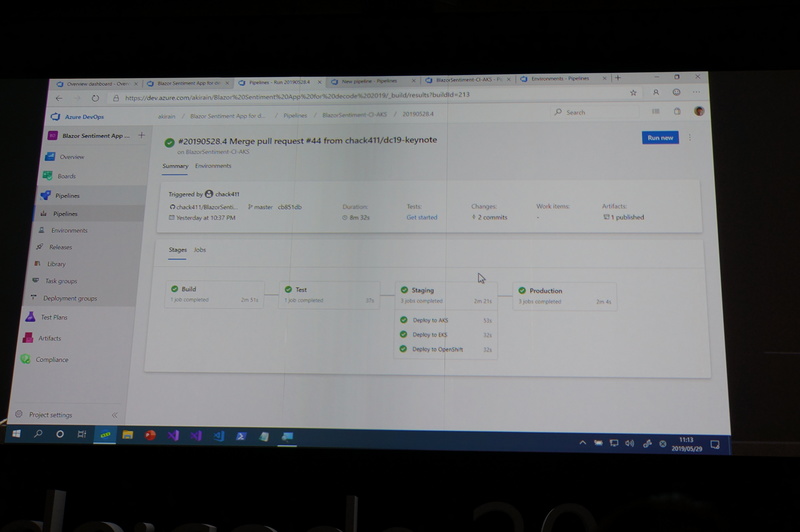The image size is (800, 532).
Task: Click the Get started link under Tests
Action: pos(421,217)
